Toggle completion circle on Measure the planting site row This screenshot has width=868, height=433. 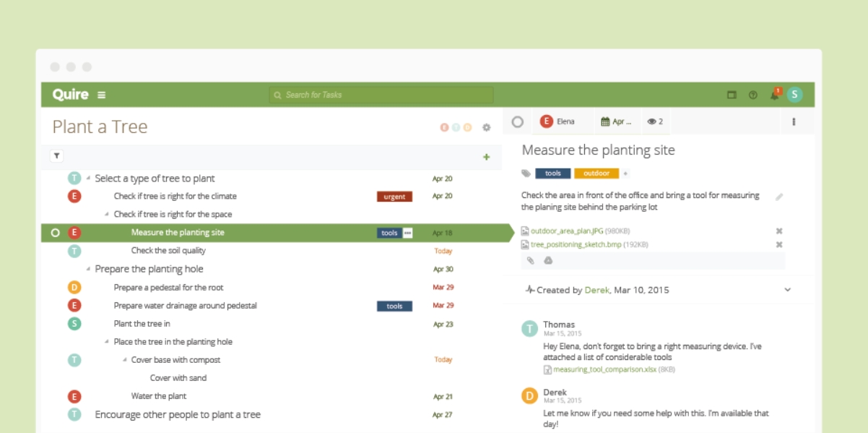tap(55, 233)
